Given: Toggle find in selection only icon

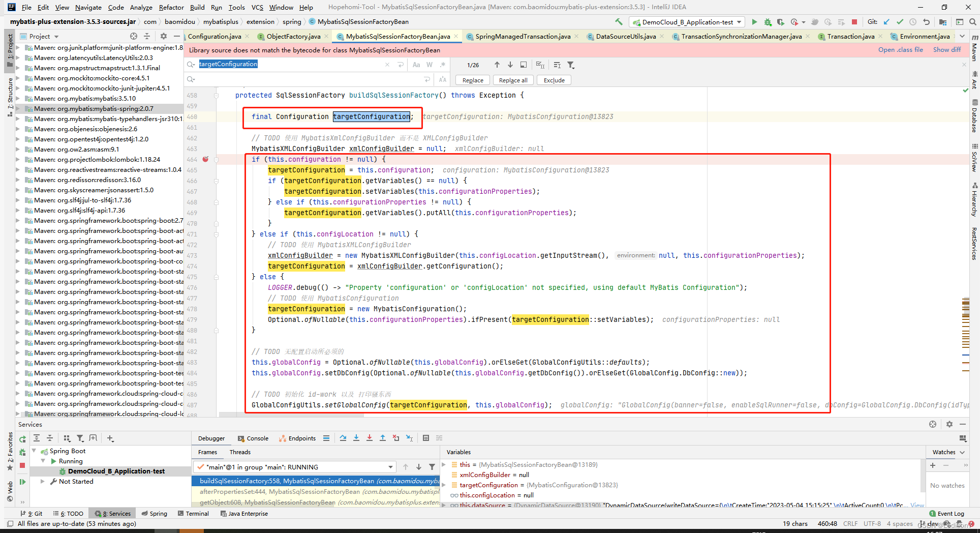Looking at the screenshot, I should pyautogui.click(x=557, y=65).
